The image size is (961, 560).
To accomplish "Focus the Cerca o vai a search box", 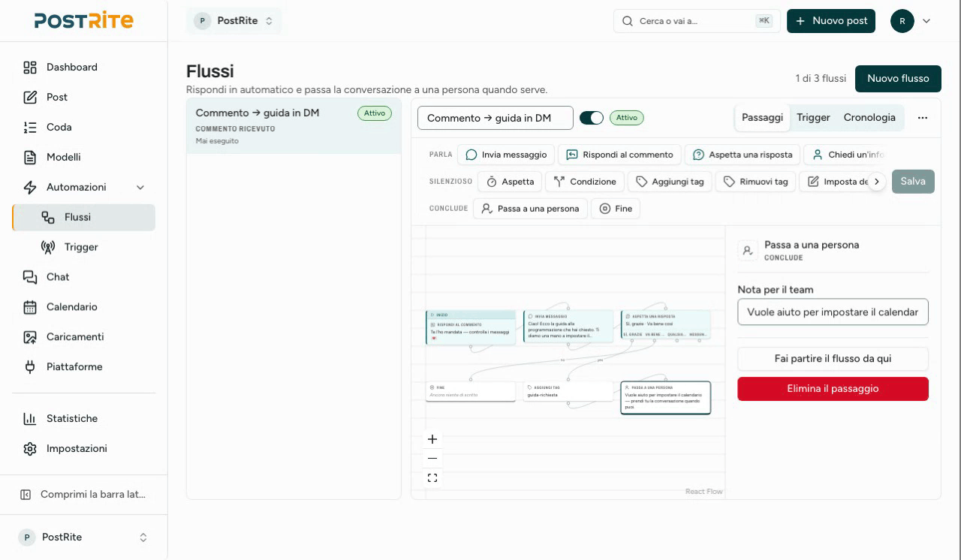I will click(x=697, y=21).
